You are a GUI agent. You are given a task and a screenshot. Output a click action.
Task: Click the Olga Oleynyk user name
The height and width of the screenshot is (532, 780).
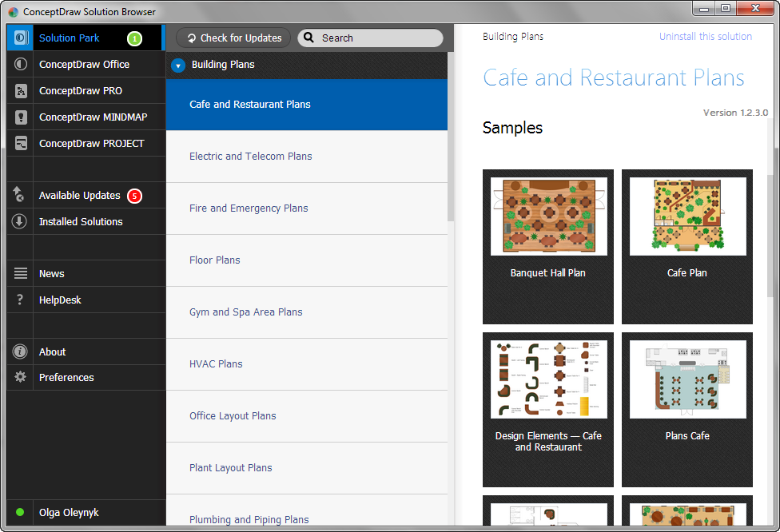tap(69, 512)
